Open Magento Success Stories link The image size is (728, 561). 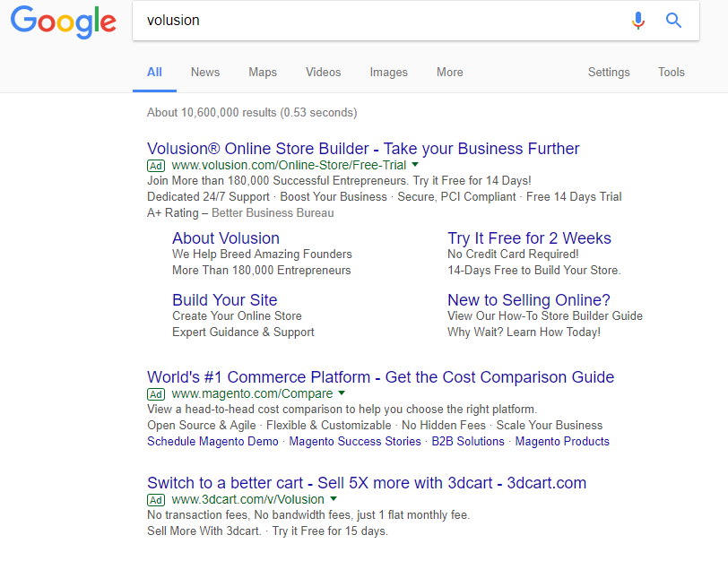[355, 441]
